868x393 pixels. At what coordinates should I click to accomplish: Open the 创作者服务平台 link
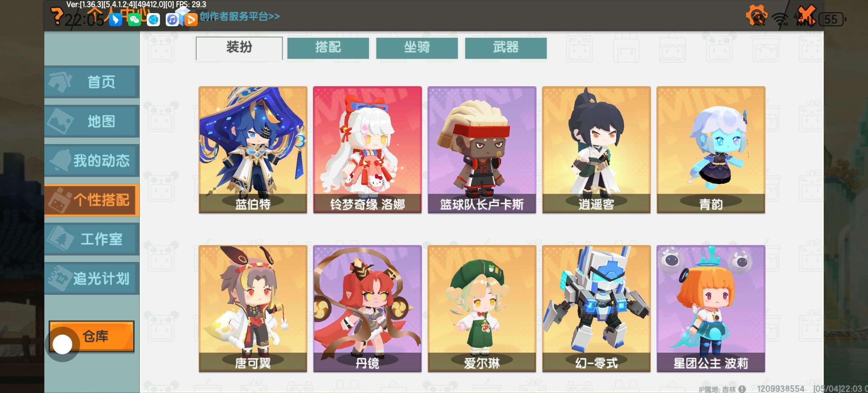(x=240, y=16)
